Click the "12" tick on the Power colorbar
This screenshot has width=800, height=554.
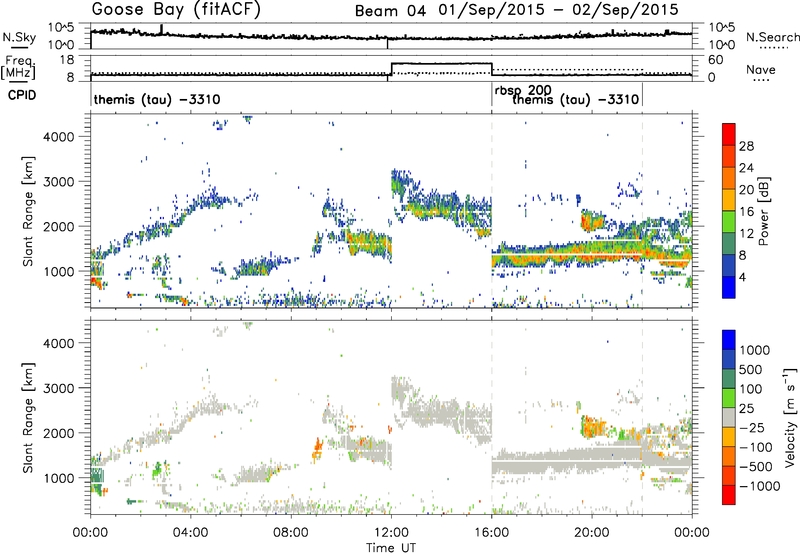[746, 234]
